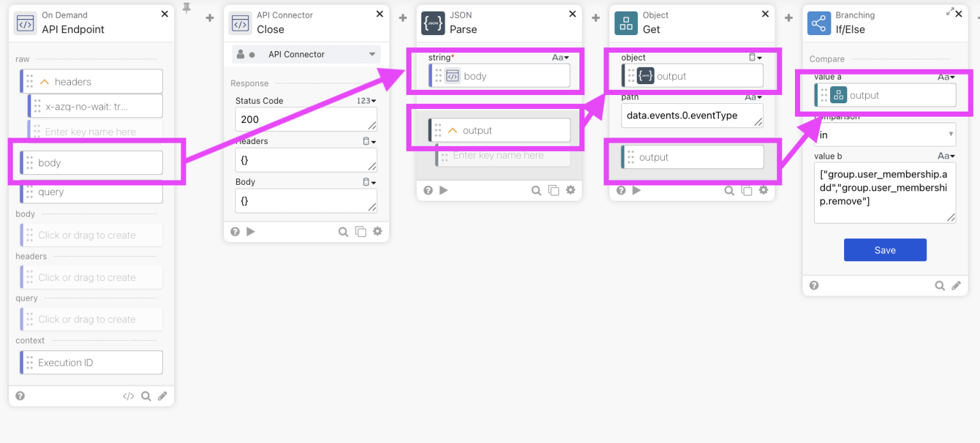Open help on the Branching If/Else node
The width and height of the screenshot is (980, 443).
814,285
